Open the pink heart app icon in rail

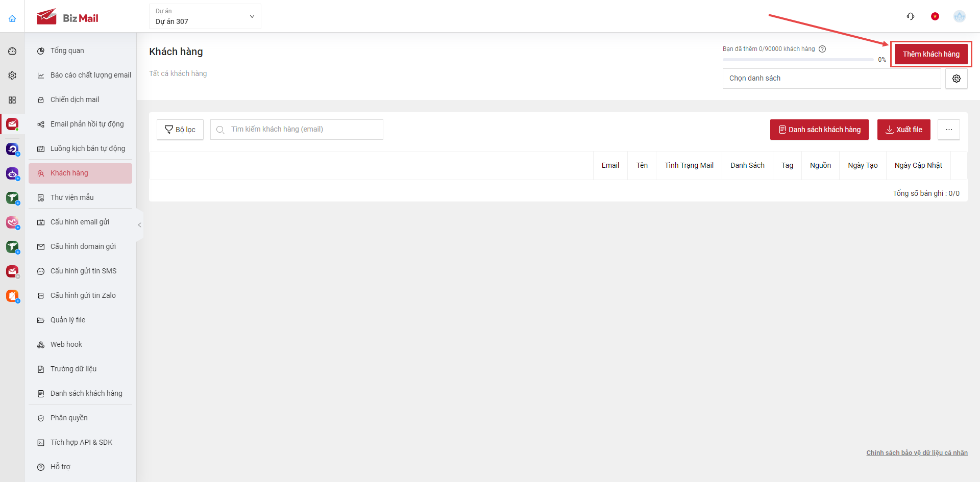tap(12, 222)
